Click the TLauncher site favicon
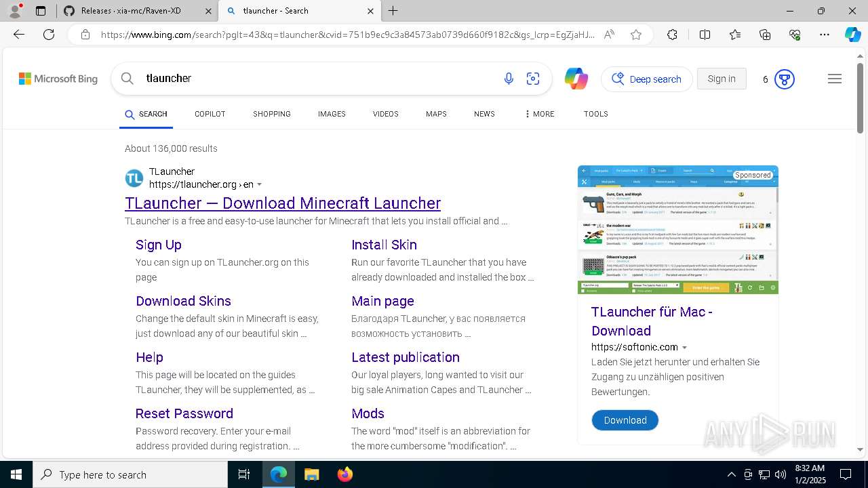Viewport: 868px width, 488px height. tap(134, 178)
